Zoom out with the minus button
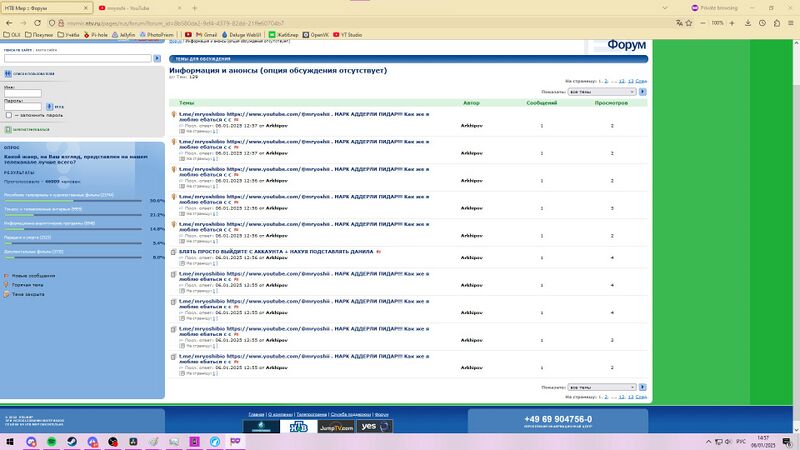The image size is (800, 450). 703,23
